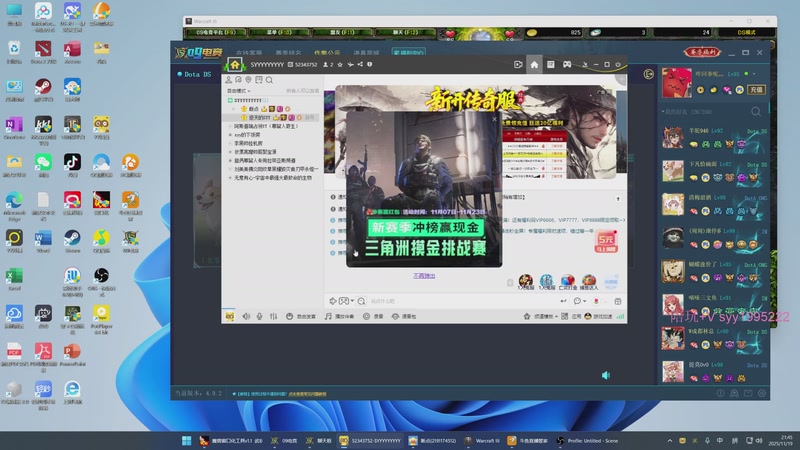Open the game controller icon in channel header
The width and height of the screenshot is (800, 450).
tap(567, 65)
